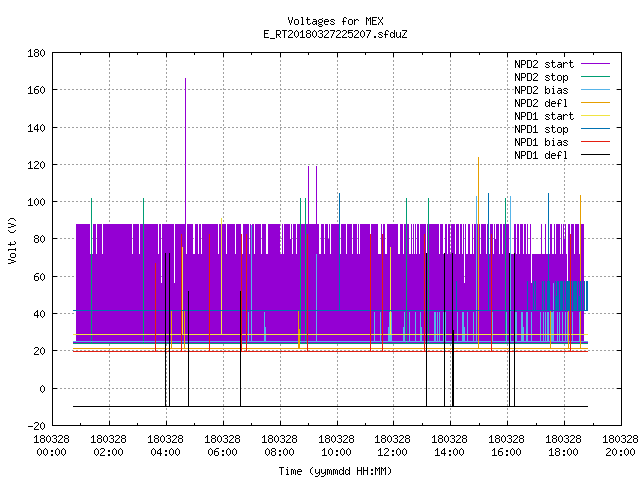This screenshot has height=480, width=640.
Task: Select the NPD1 defl legend label
Action: click(541, 156)
